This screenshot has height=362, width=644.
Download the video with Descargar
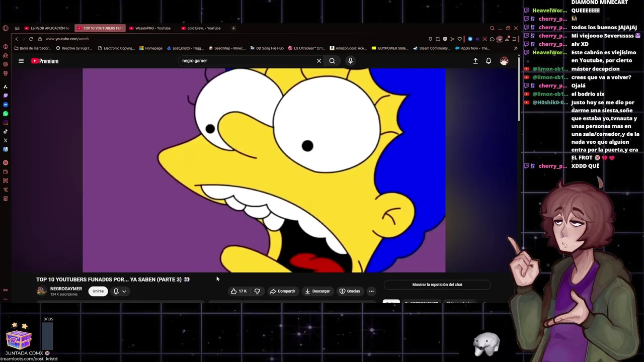click(x=317, y=291)
